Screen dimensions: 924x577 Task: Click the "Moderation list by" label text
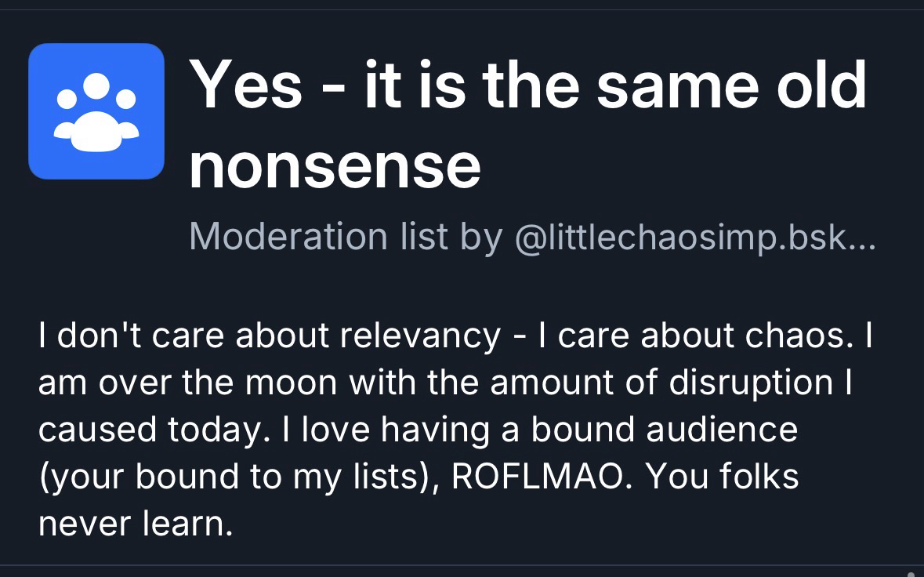[x=346, y=236]
